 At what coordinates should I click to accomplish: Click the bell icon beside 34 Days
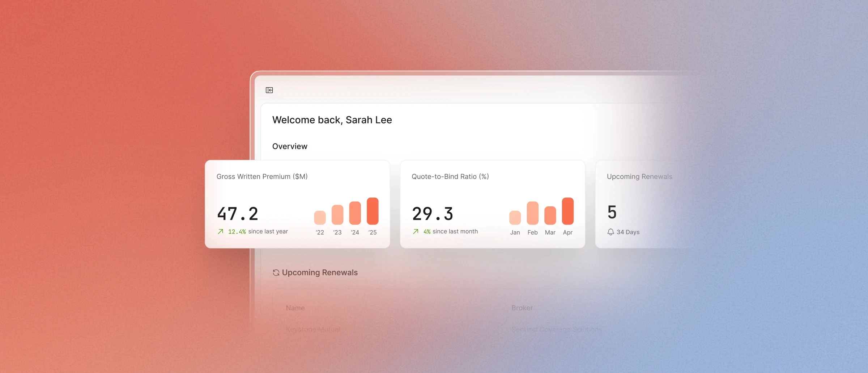pos(610,232)
